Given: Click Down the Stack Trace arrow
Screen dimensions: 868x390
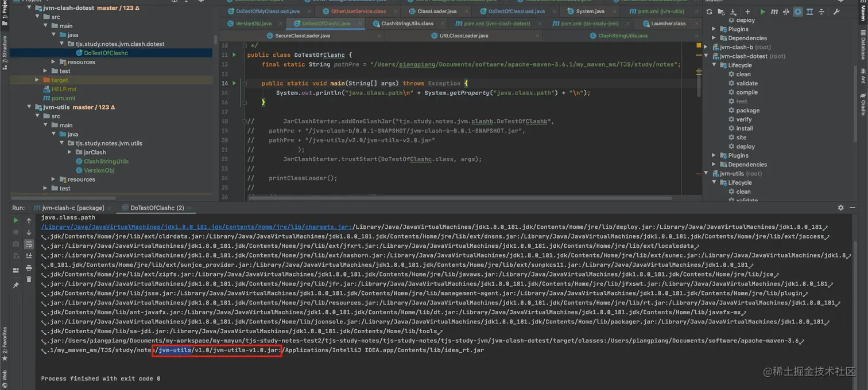Looking at the screenshot, I should [29, 232].
